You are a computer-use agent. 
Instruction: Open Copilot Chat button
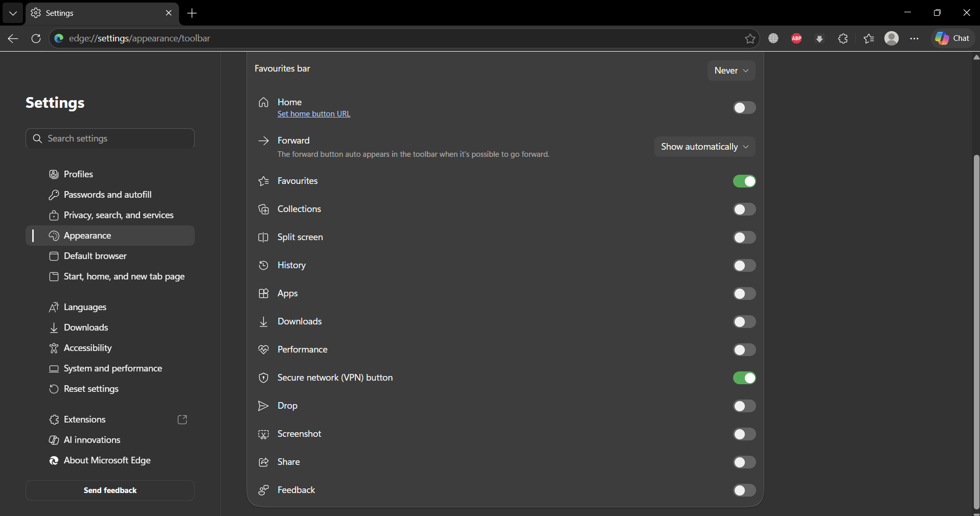click(952, 38)
